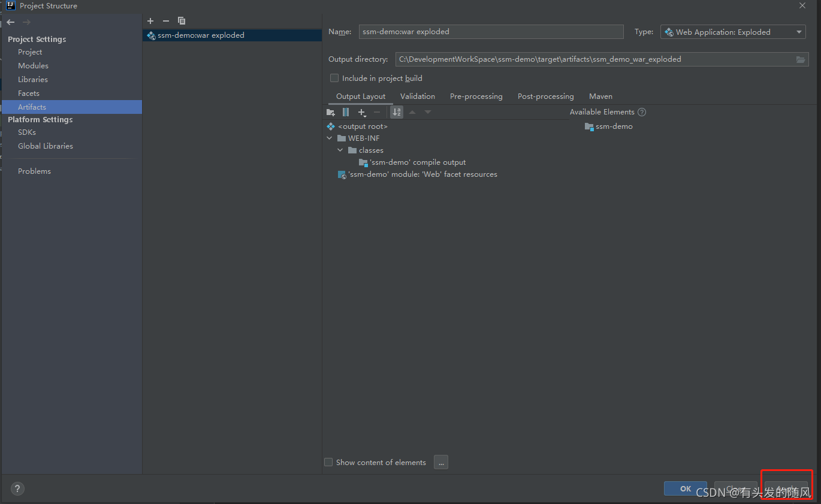
Task: Open the ellipsis button beside Show content
Action: [441, 462]
